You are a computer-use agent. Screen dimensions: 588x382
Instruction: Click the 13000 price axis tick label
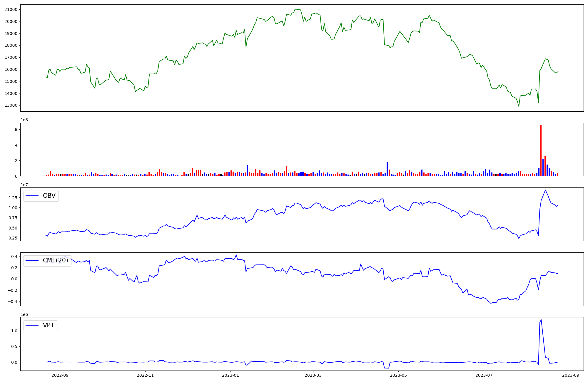pos(11,105)
